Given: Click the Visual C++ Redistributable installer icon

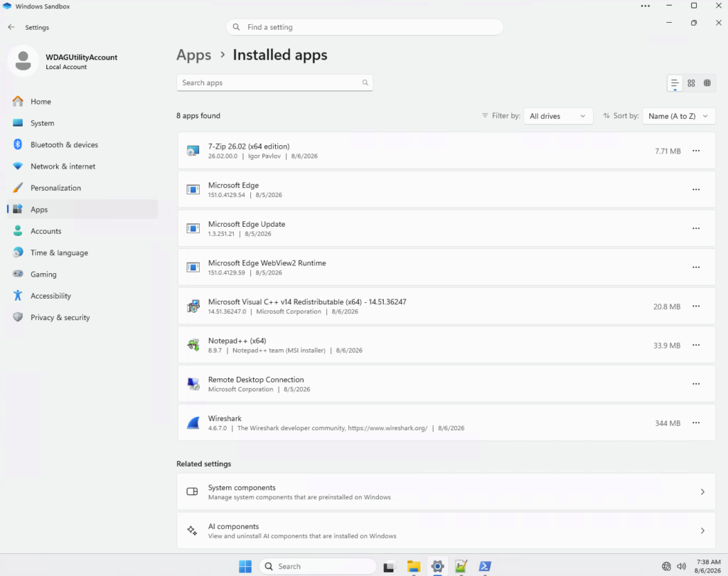Looking at the screenshot, I should tap(193, 306).
